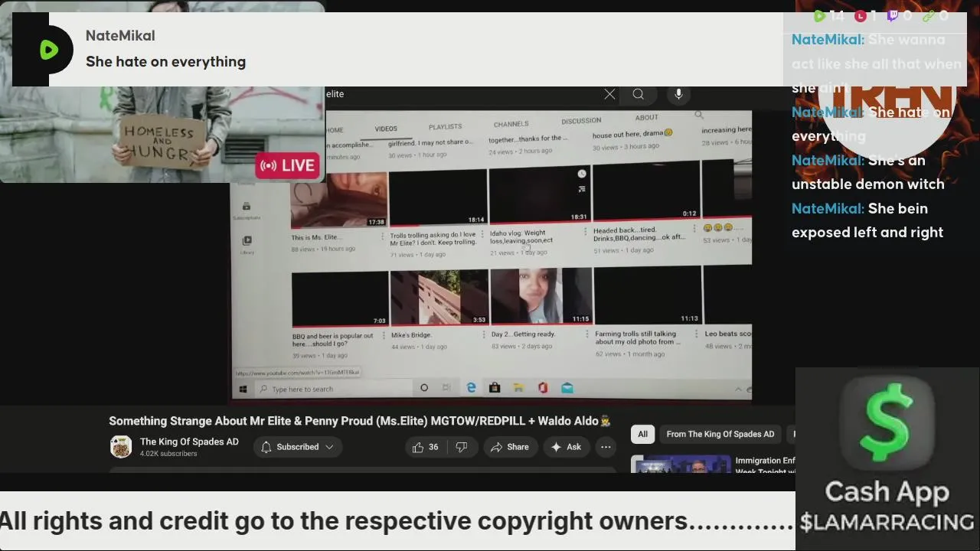Click Add to queue icon on Idaho vlog thumbnail
The width and height of the screenshot is (980, 551).
click(582, 189)
